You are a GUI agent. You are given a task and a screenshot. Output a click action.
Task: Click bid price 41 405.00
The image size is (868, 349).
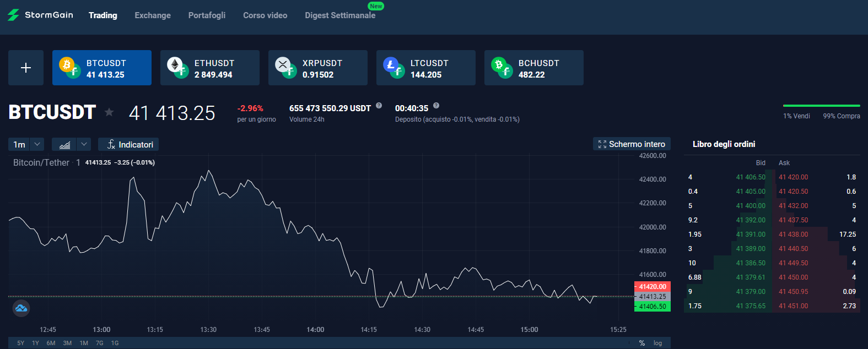(751, 192)
